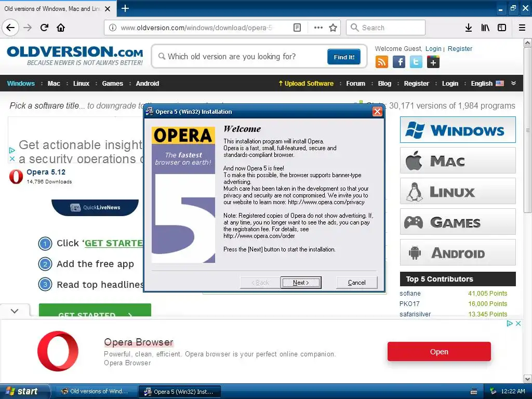This screenshot has width=532, height=399.
Task: Bookmark this page with the star icon
Action: pyautogui.click(x=333, y=28)
